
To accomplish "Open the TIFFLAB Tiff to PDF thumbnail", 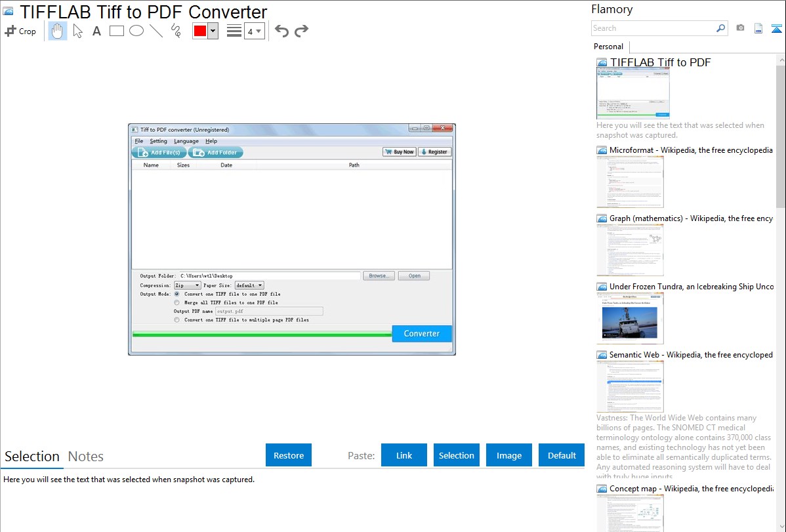I will (x=633, y=93).
